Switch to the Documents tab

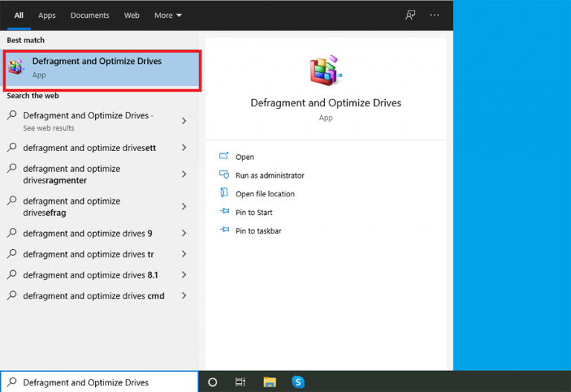[89, 15]
